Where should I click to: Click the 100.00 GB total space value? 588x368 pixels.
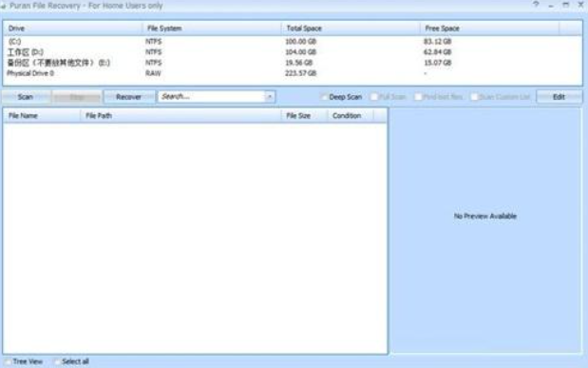301,41
